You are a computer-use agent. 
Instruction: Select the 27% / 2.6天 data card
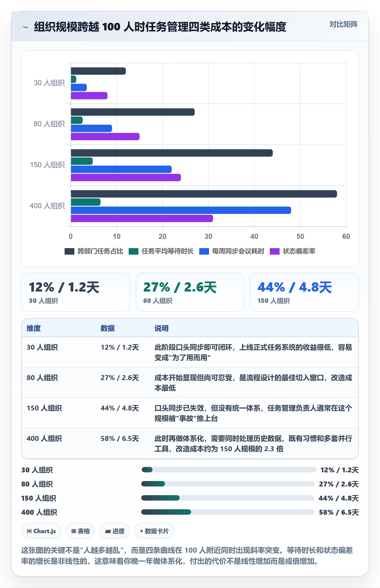(190, 292)
